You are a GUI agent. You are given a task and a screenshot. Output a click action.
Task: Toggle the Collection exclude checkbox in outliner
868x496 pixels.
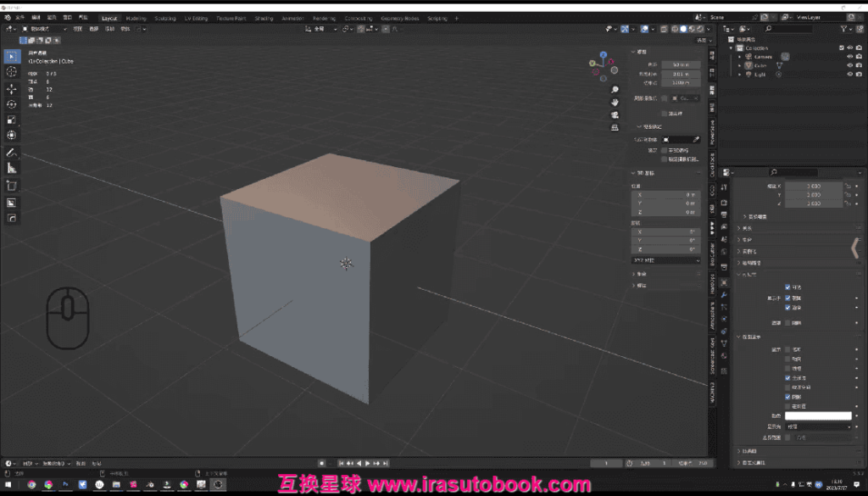click(x=842, y=48)
